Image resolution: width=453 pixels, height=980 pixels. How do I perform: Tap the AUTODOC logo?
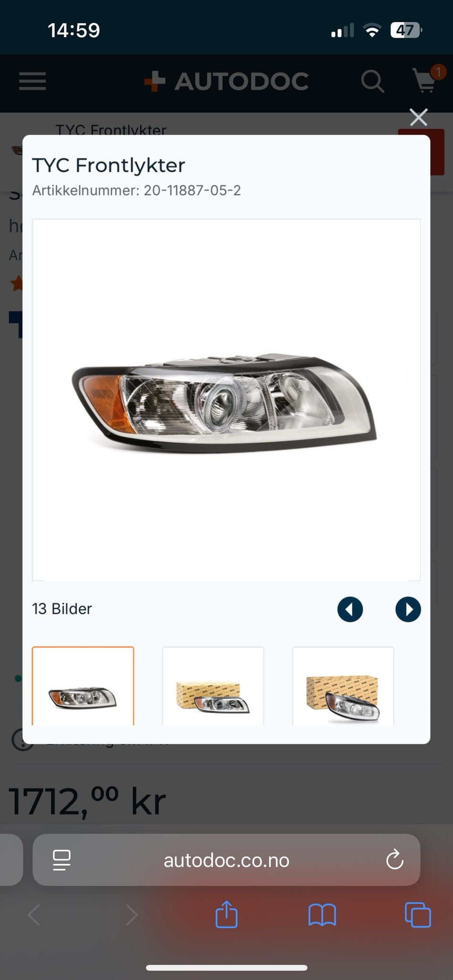pyautogui.click(x=226, y=81)
